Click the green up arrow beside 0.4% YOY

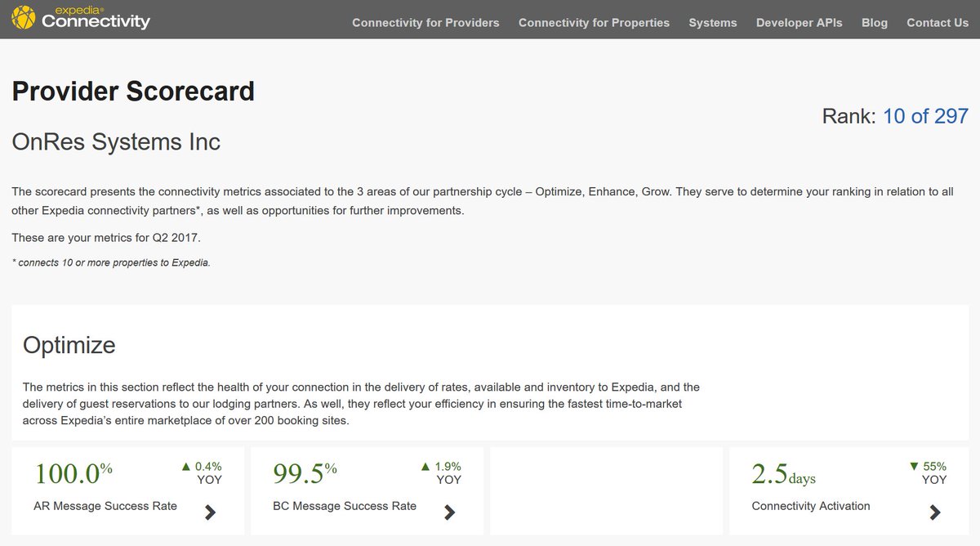(x=185, y=467)
